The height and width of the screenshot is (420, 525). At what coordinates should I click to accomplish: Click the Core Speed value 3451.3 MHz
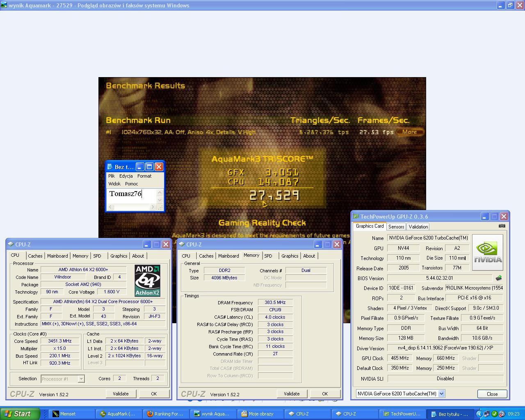click(x=60, y=341)
